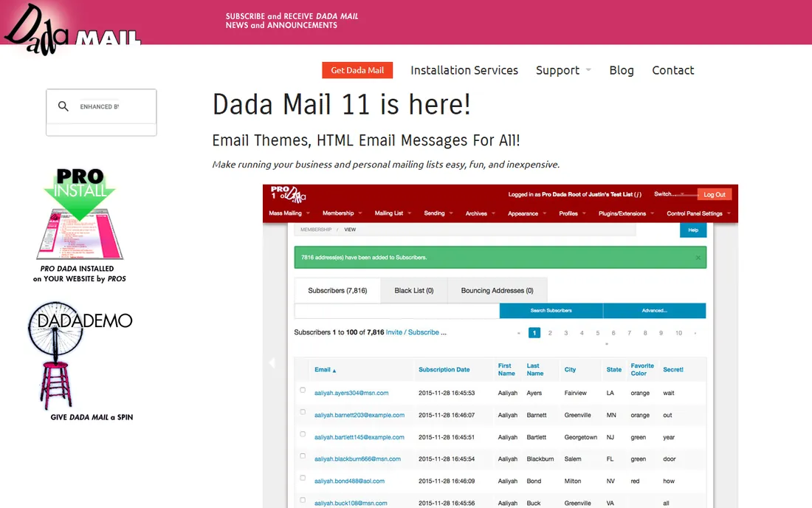The width and height of the screenshot is (812, 508).
Task: Open the Archives dropdown
Action: pos(480,213)
